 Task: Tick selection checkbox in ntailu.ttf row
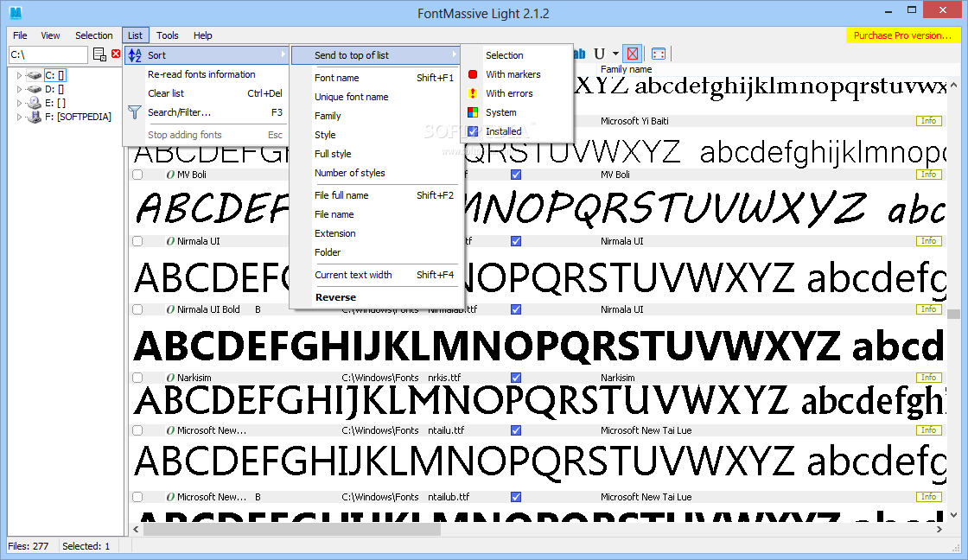click(x=137, y=430)
